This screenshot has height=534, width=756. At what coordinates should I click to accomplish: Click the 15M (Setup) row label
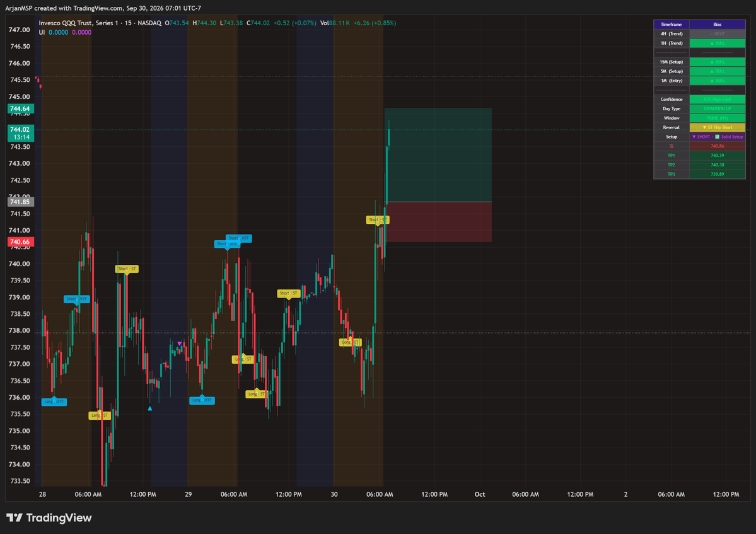pyautogui.click(x=671, y=62)
